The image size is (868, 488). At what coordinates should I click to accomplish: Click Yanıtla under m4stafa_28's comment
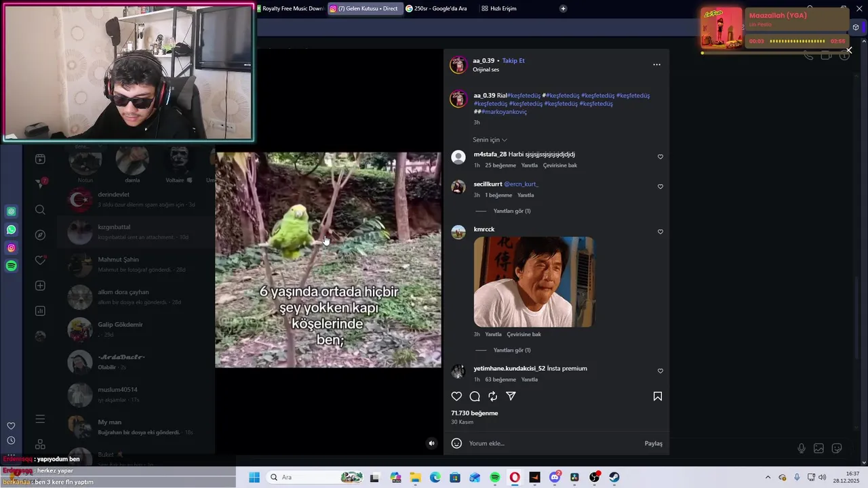(x=530, y=165)
